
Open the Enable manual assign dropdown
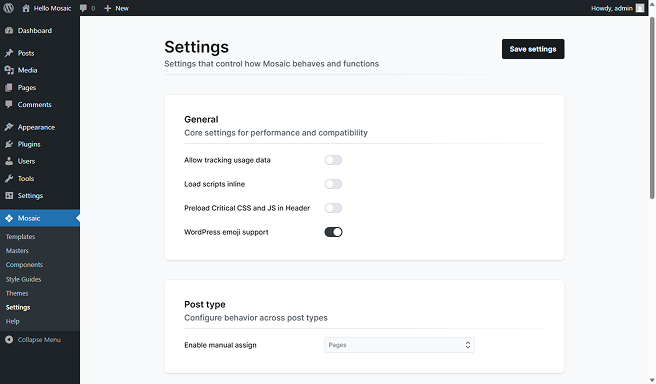[399, 345]
